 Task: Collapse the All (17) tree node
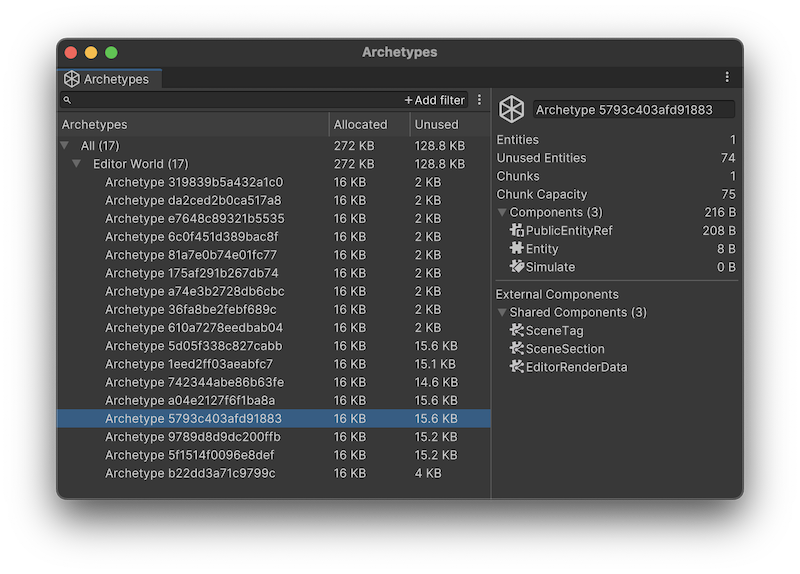tap(66, 146)
